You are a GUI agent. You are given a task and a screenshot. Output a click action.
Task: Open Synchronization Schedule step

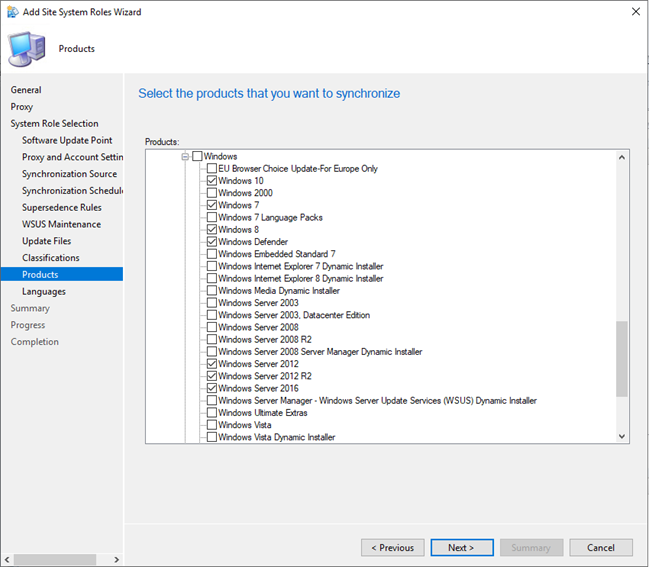pos(72,191)
